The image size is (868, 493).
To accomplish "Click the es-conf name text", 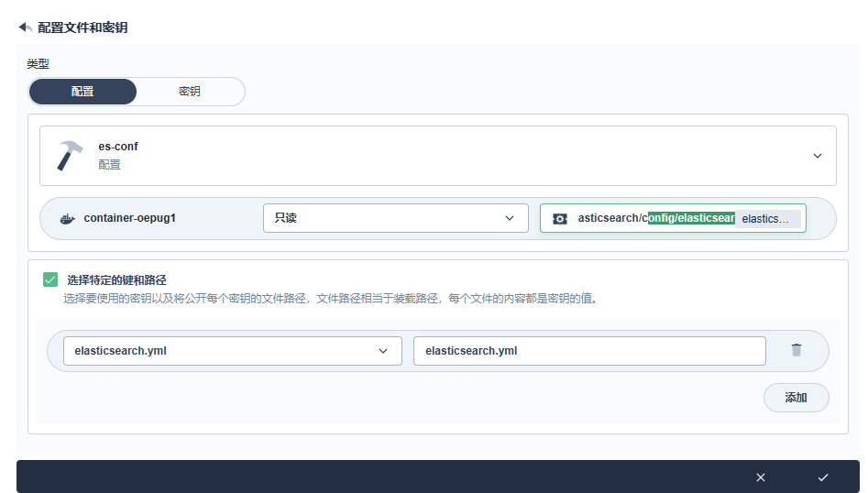I will pyautogui.click(x=118, y=147).
